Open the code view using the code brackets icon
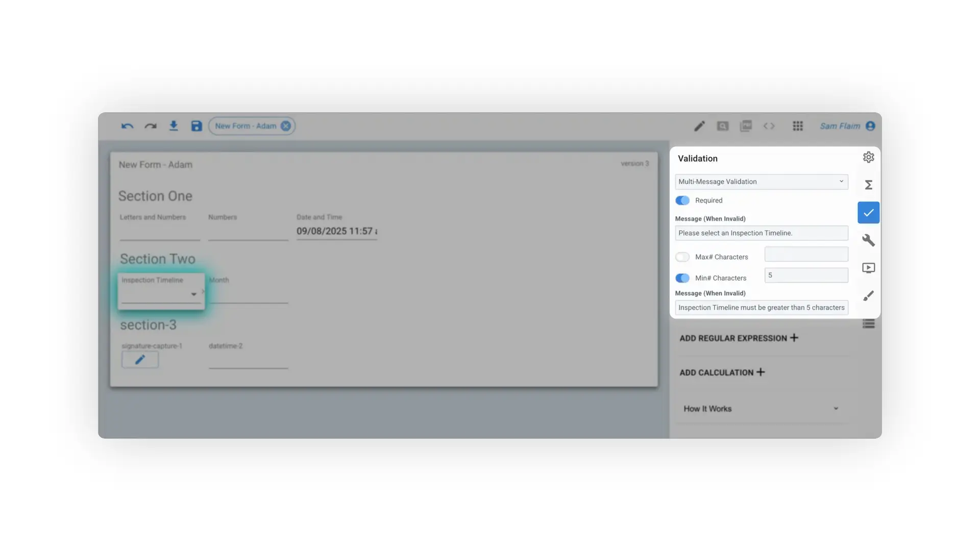980x551 pixels. coord(769,126)
